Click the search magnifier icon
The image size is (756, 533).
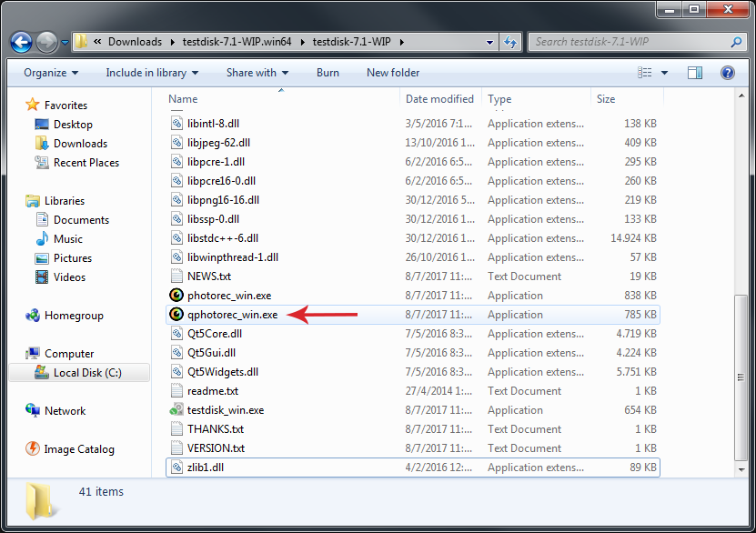tap(736, 42)
